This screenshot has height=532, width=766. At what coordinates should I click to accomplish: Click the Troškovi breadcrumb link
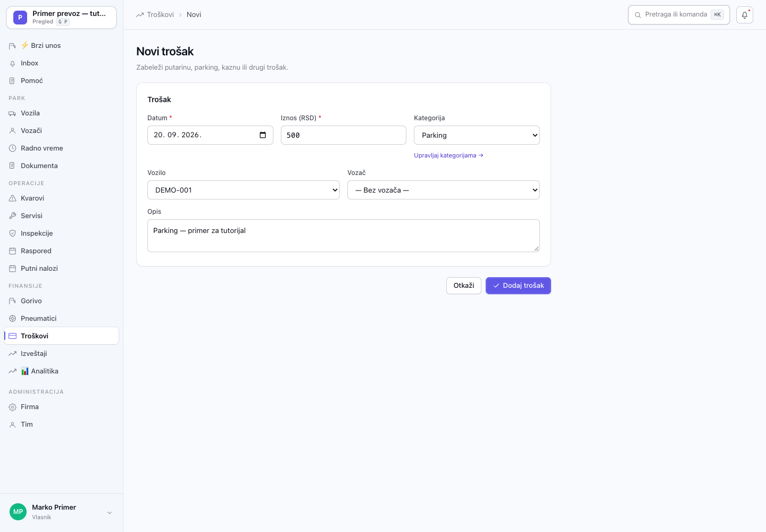coord(160,15)
